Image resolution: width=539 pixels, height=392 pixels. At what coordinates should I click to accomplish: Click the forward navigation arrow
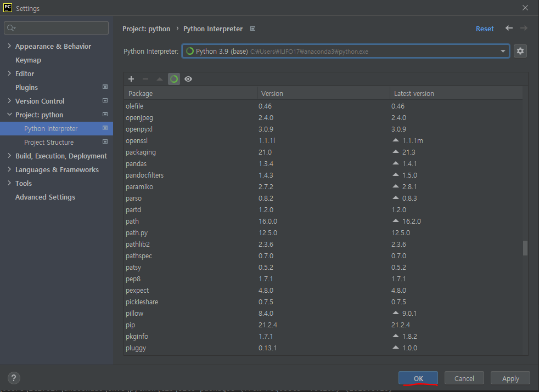click(x=524, y=28)
